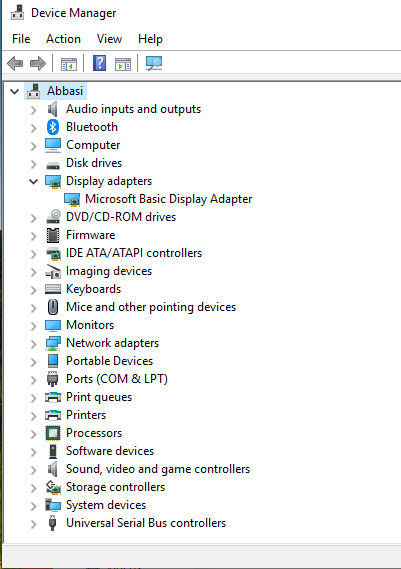This screenshot has width=401, height=569.
Task: Click the Show/Hide Action Pane toolbar icon
Action: click(x=123, y=64)
